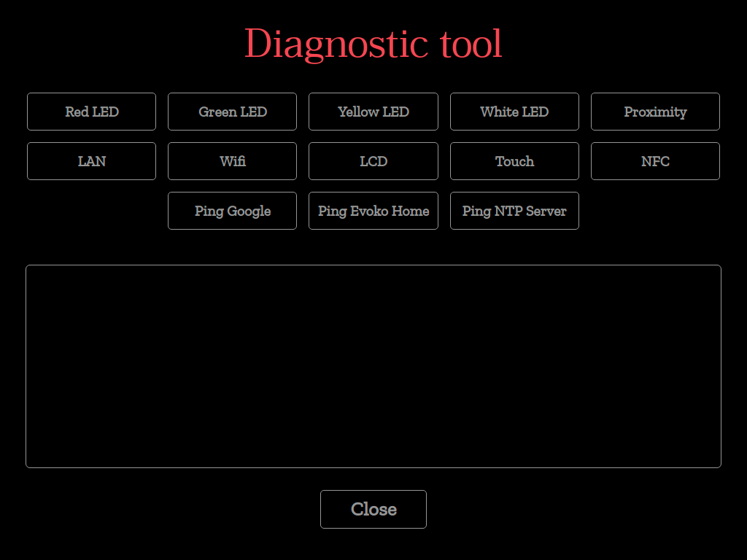This screenshot has width=747, height=560.
Task: Test the Yellow LED
Action: point(373,112)
